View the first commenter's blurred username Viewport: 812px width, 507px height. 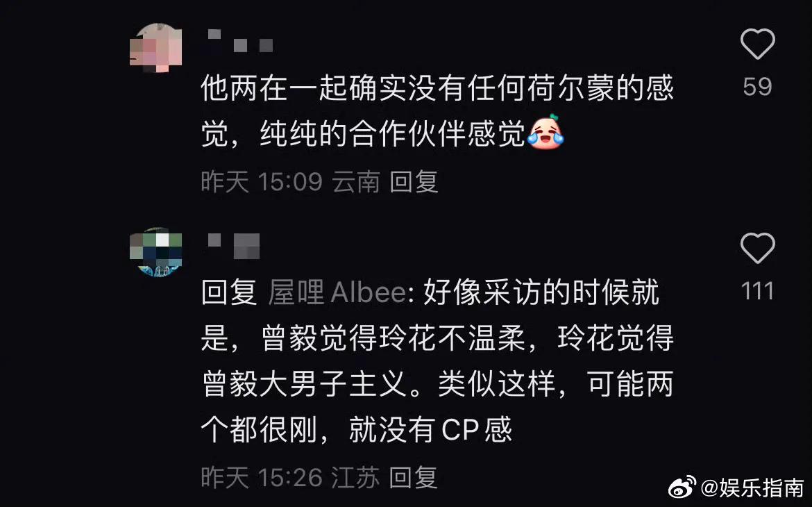click(240, 41)
